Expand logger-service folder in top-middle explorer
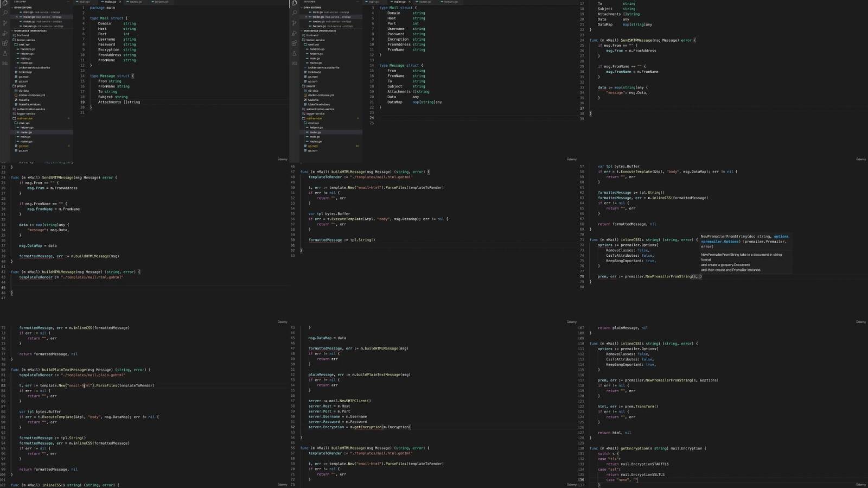 click(x=315, y=113)
